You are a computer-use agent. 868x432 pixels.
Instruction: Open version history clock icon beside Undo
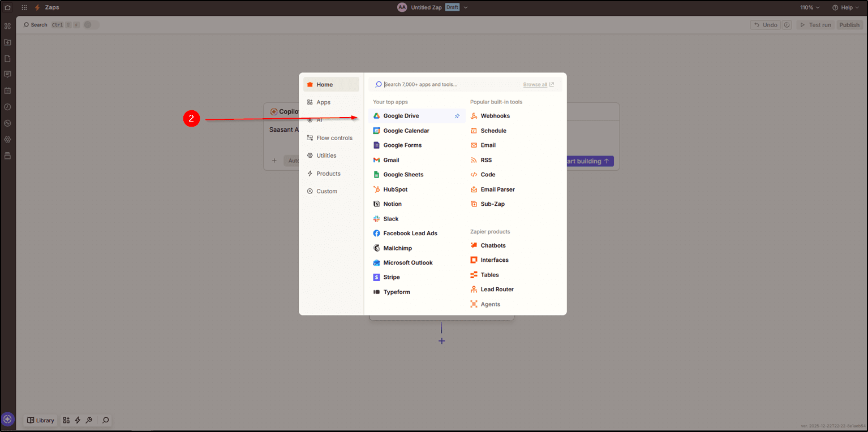point(787,25)
